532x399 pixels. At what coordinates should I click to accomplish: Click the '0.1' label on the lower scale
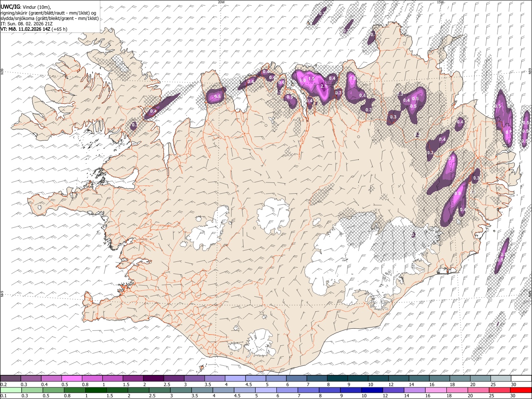click(3, 396)
